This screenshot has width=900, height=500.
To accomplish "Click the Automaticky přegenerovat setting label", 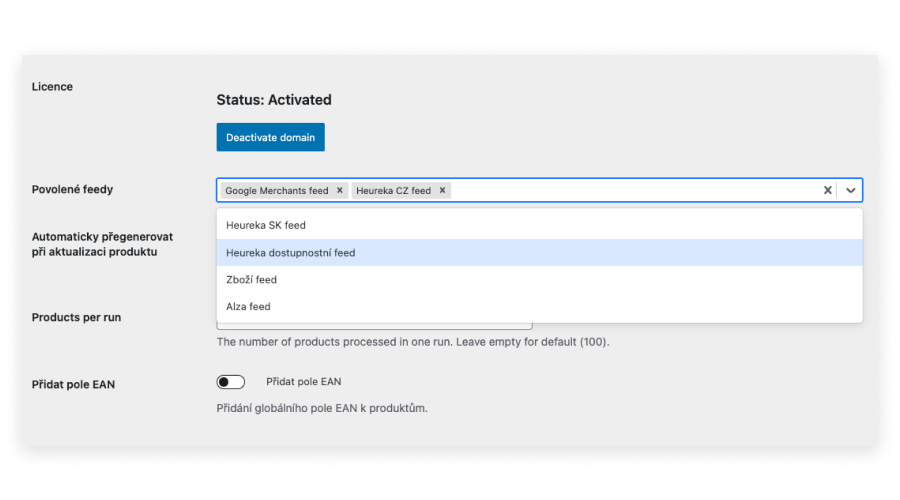I will [x=102, y=244].
